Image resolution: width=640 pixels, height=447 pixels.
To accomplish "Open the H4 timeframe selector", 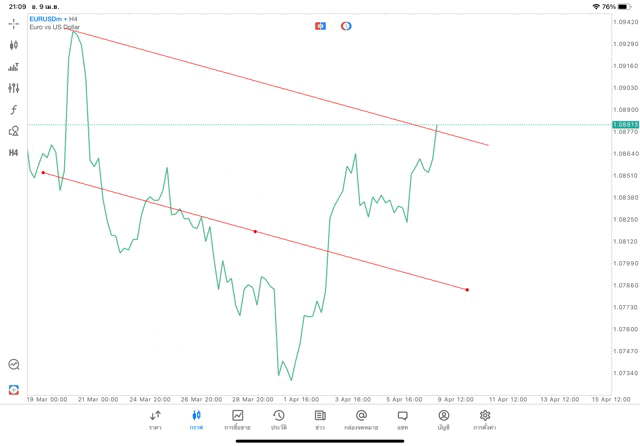I will coord(14,153).
